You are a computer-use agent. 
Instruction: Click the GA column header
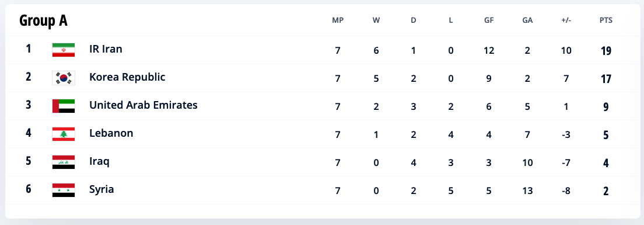click(527, 20)
